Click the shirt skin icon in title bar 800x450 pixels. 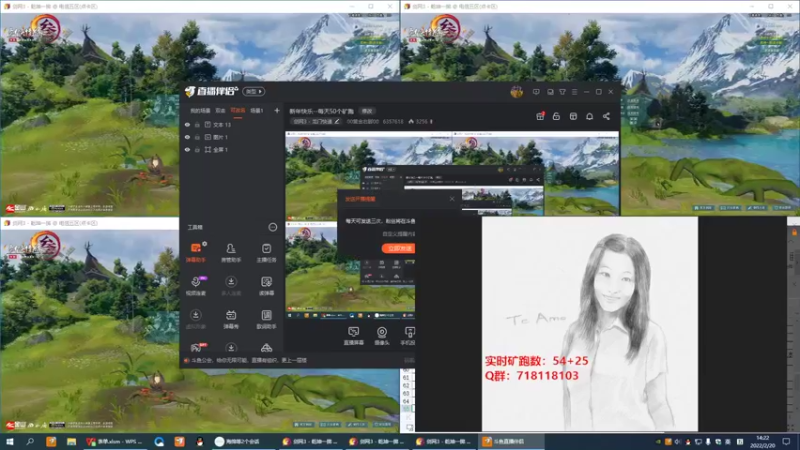(x=562, y=92)
